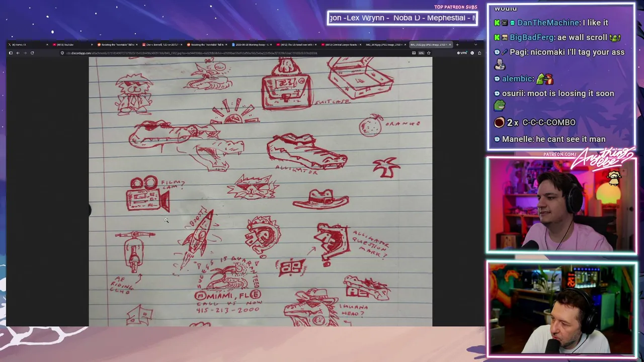
Task: Click the bottom webcam feed
Action: 561,309
